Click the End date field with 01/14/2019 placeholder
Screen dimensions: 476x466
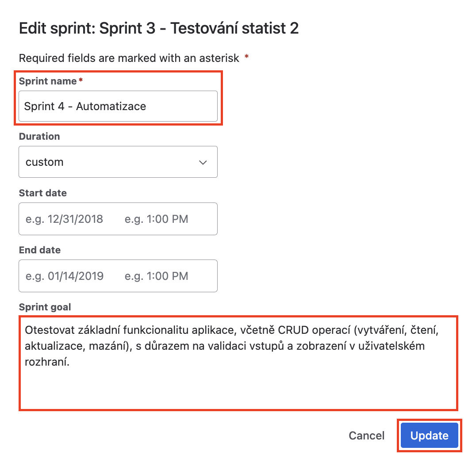[65, 276]
